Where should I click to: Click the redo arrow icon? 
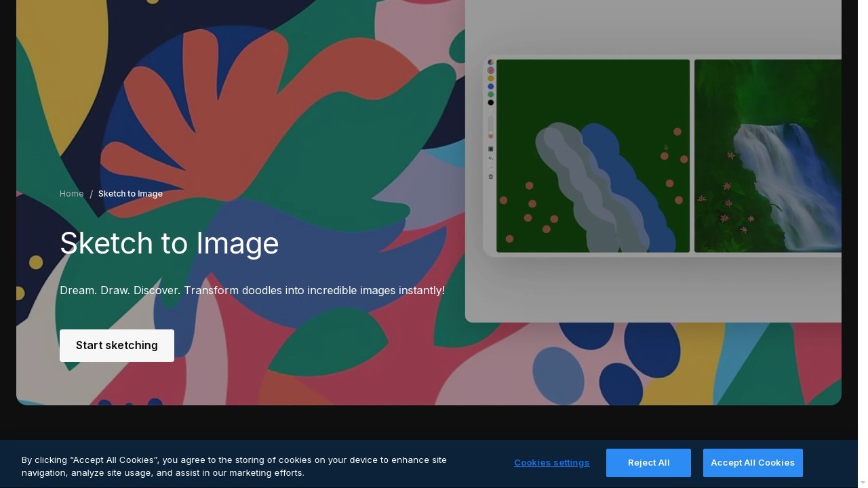click(x=491, y=167)
